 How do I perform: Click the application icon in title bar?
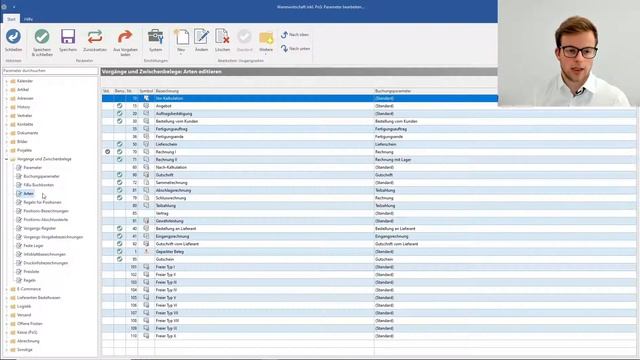pyautogui.click(x=4, y=7)
